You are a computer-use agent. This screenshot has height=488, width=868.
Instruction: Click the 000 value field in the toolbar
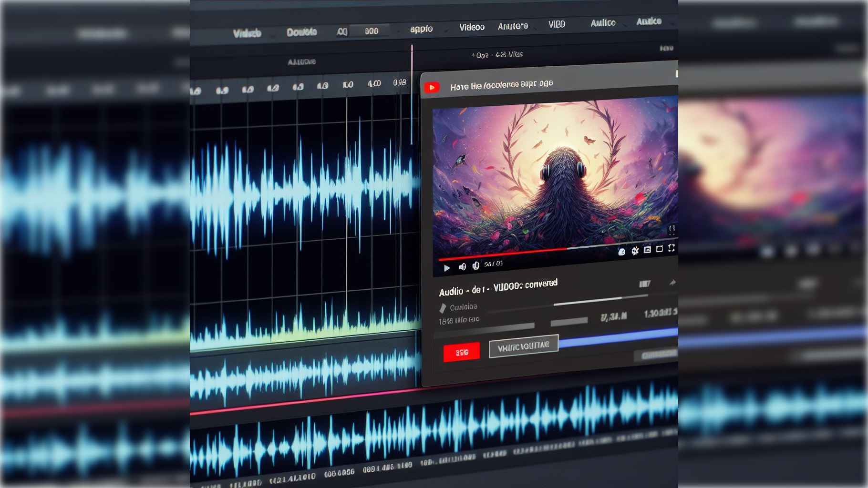pos(370,30)
